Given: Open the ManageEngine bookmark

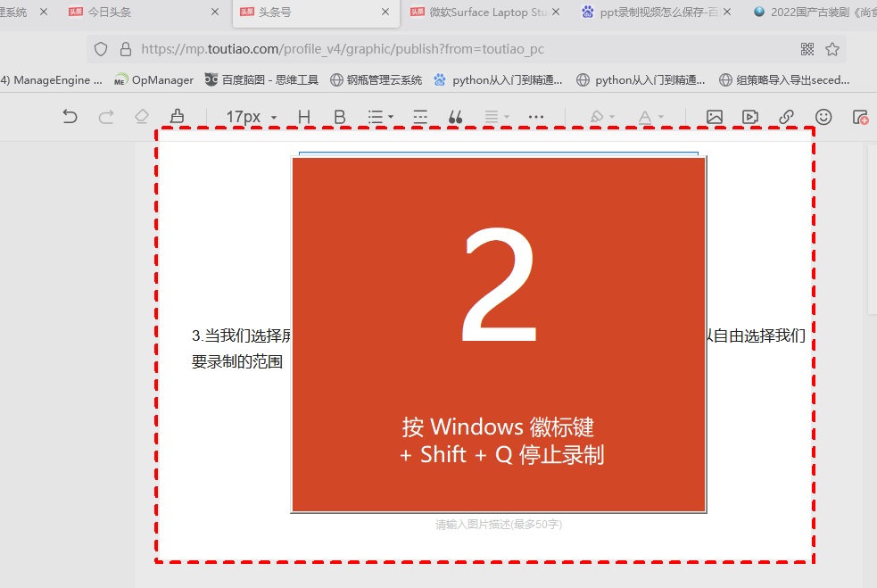Looking at the screenshot, I should 52,80.
